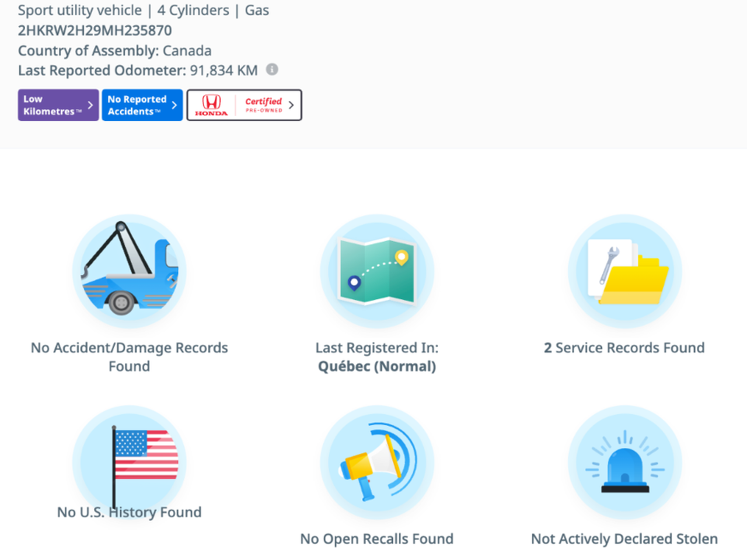This screenshot has width=747, height=560.
Task: Click the recalls megaphone icon
Action: [377, 462]
